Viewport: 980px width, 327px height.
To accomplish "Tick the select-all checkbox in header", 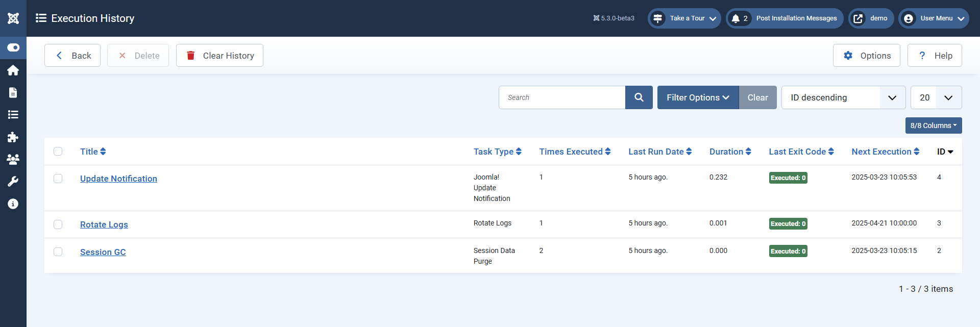I will click(58, 152).
